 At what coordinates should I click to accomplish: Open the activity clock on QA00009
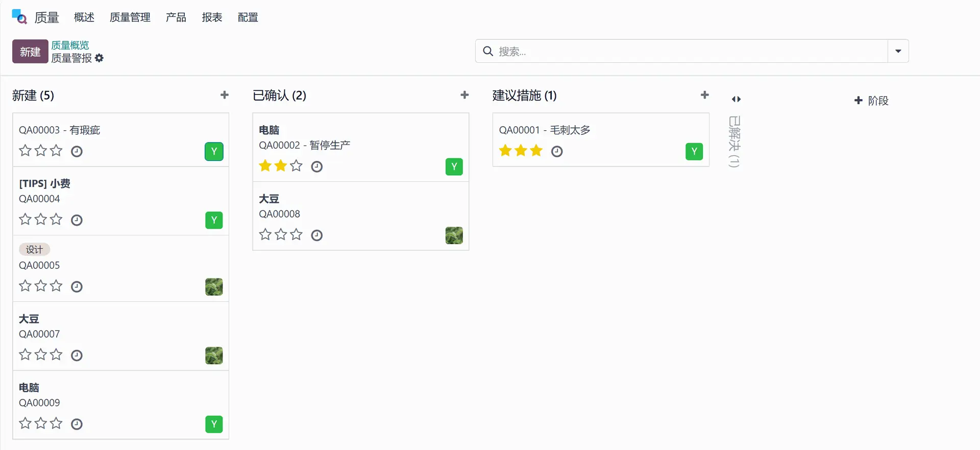pos(77,424)
